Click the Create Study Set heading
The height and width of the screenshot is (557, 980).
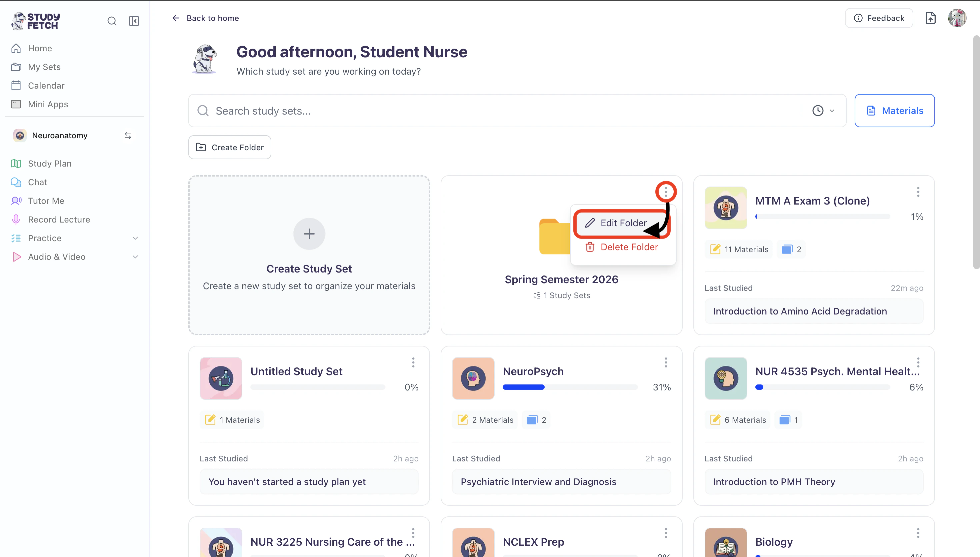[x=309, y=269]
